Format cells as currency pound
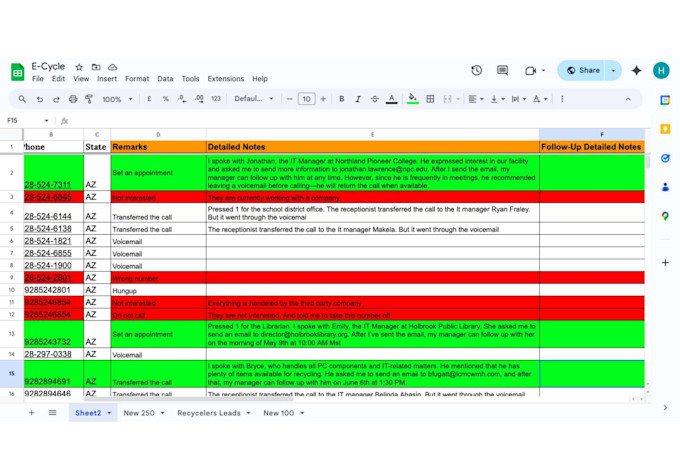The height and width of the screenshot is (459, 680). (x=149, y=99)
